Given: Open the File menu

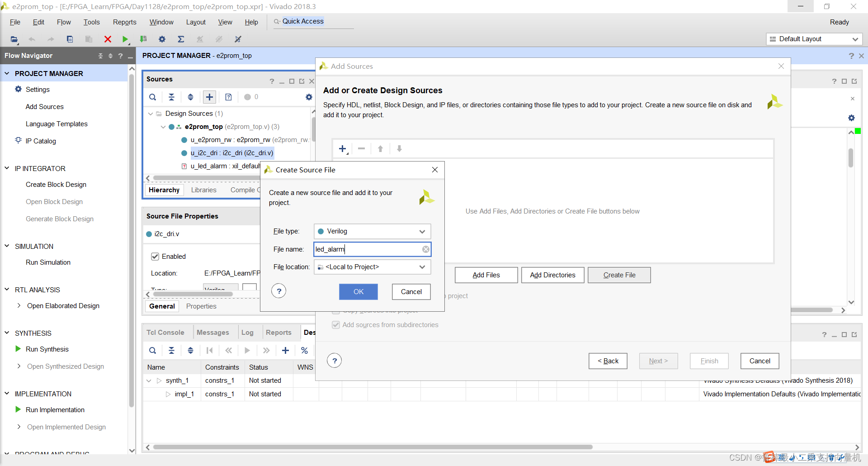Looking at the screenshot, I should (15, 22).
